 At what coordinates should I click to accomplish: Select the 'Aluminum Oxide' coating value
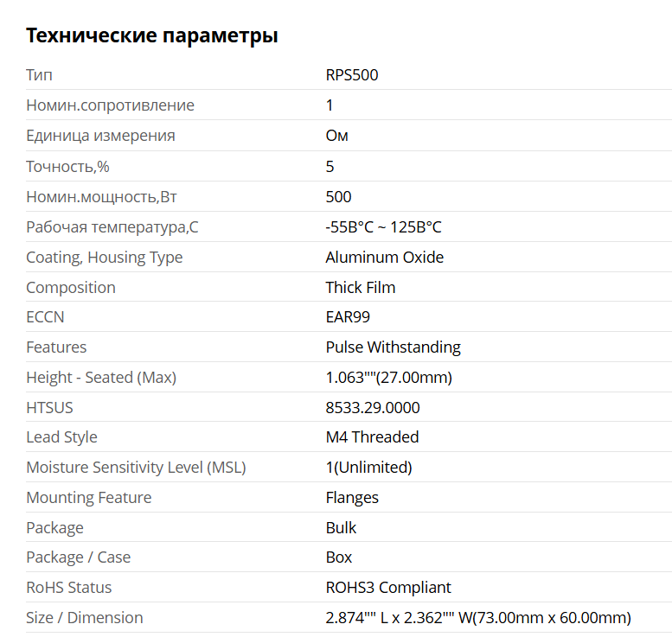coord(385,257)
